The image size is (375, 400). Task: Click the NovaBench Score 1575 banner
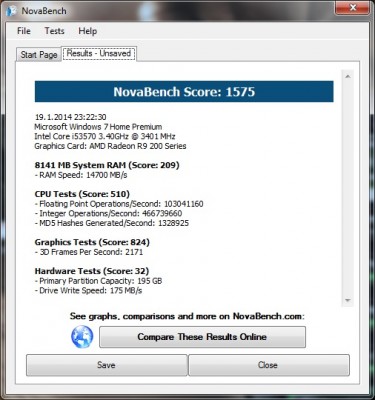pos(184,91)
